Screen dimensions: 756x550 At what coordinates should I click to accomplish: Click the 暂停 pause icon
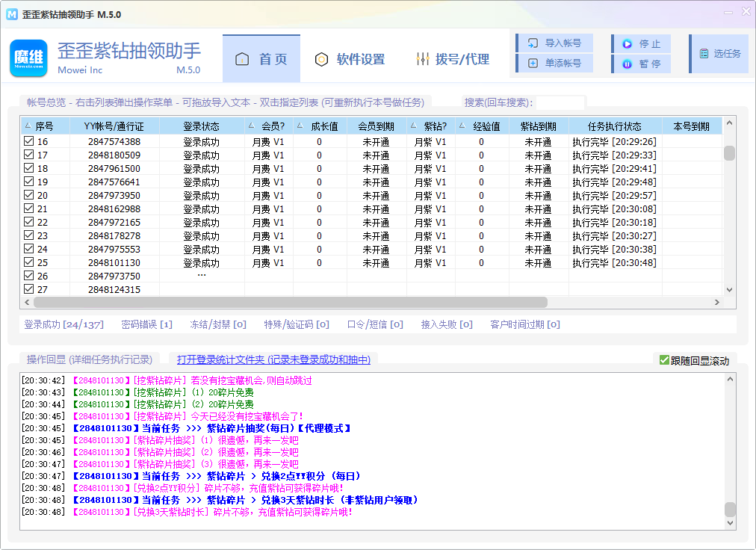[x=628, y=64]
